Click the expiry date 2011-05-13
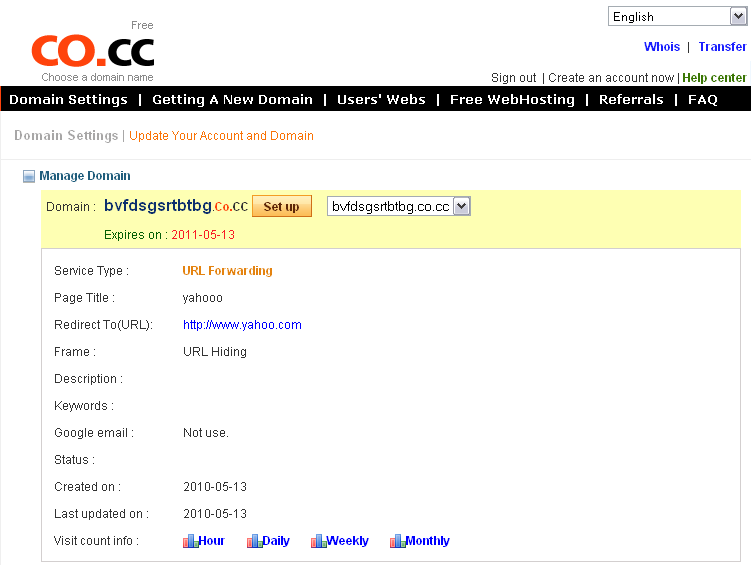This screenshot has width=751, height=565. pos(203,235)
